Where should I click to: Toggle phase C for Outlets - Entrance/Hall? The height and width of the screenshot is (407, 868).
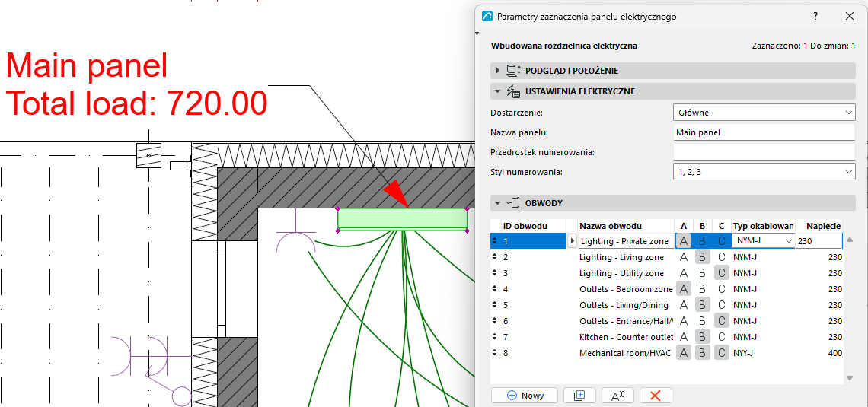[721, 321]
